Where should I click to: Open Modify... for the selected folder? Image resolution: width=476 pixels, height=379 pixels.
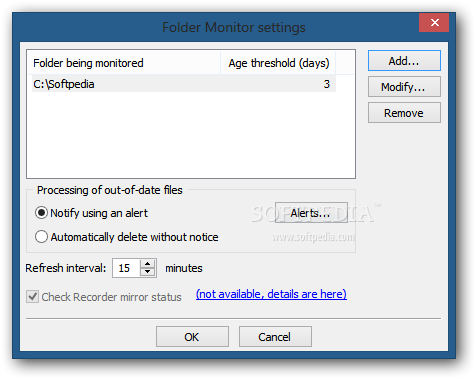(404, 87)
